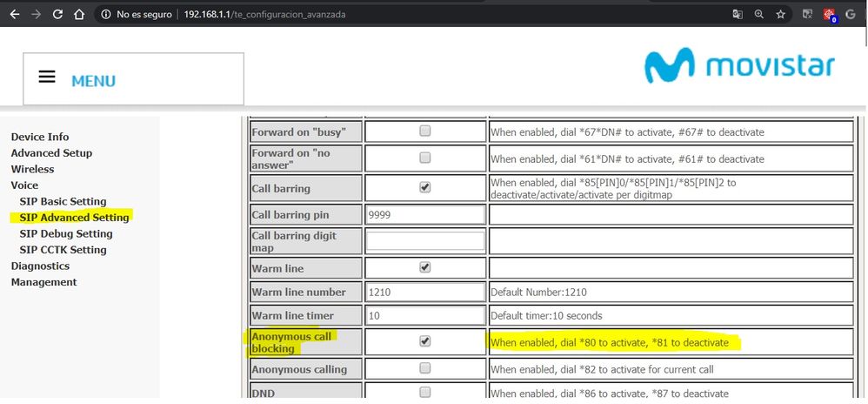This screenshot has height=404, width=868.
Task: Open the Voice section in sidebar
Action: point(24,185)
